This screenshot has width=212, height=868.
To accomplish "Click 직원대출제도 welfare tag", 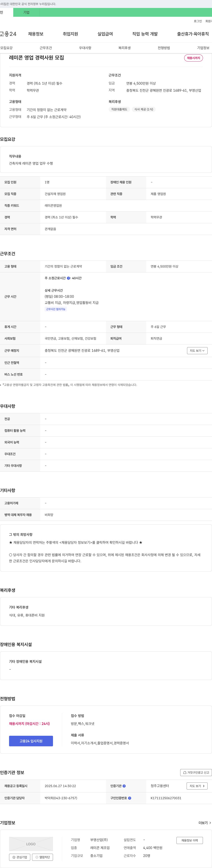I will [x=119, y=109].
